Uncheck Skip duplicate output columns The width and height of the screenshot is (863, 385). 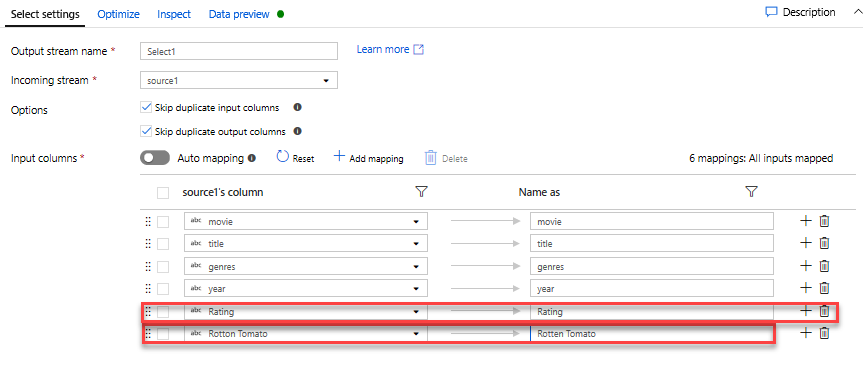point(146,131)
